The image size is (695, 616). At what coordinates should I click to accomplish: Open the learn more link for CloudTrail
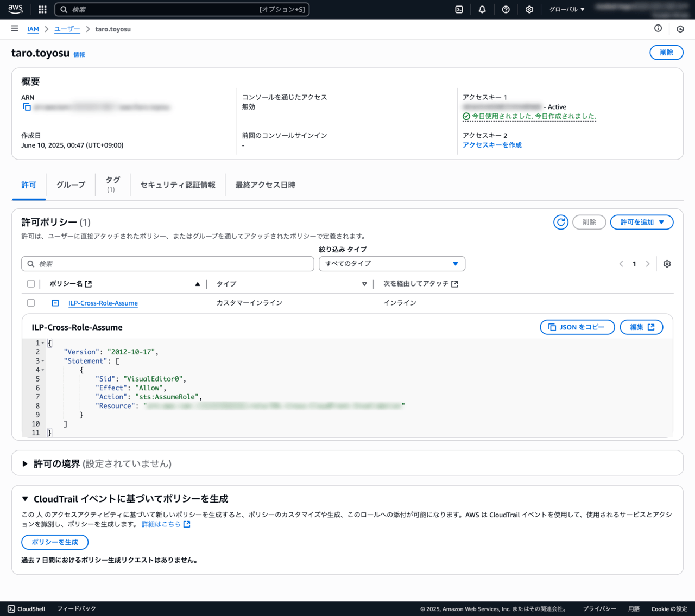point(166,524)
